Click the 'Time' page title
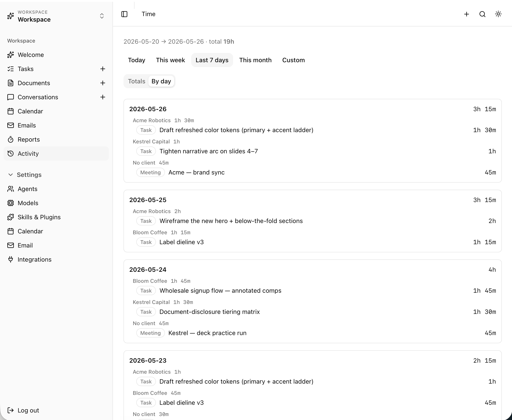512x420 pixels. [x=148, y=14]
